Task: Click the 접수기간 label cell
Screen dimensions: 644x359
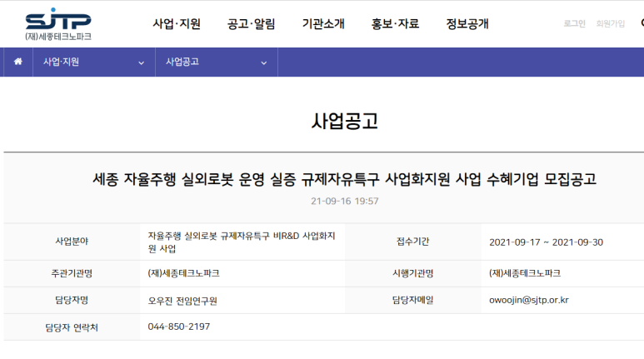Action: 412,242
